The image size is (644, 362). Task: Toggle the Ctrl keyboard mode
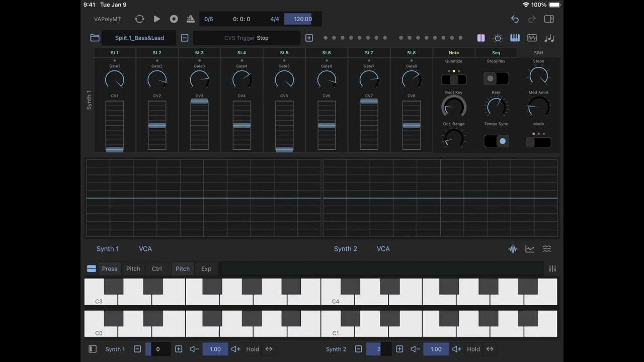pos(157,269)
